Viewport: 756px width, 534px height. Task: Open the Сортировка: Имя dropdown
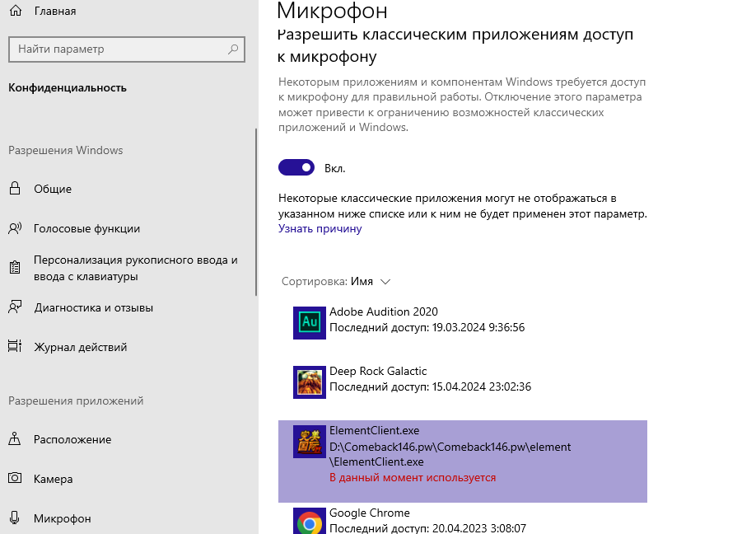tap(335, 281)
